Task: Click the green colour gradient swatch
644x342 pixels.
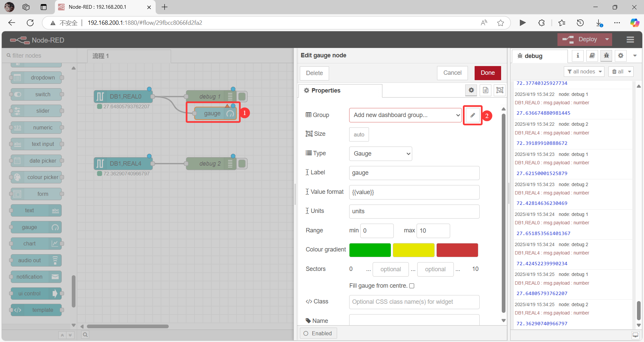Action: pos(370,250)
